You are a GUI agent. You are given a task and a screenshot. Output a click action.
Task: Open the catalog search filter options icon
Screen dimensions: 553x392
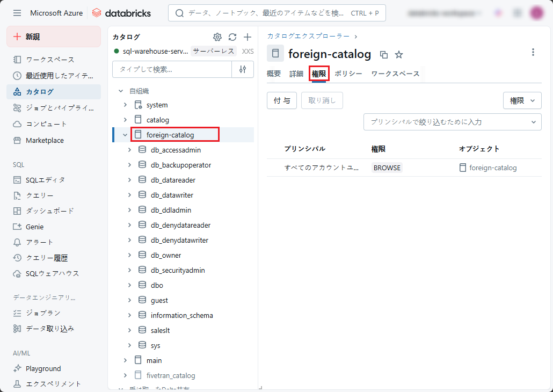coord(243,69)
